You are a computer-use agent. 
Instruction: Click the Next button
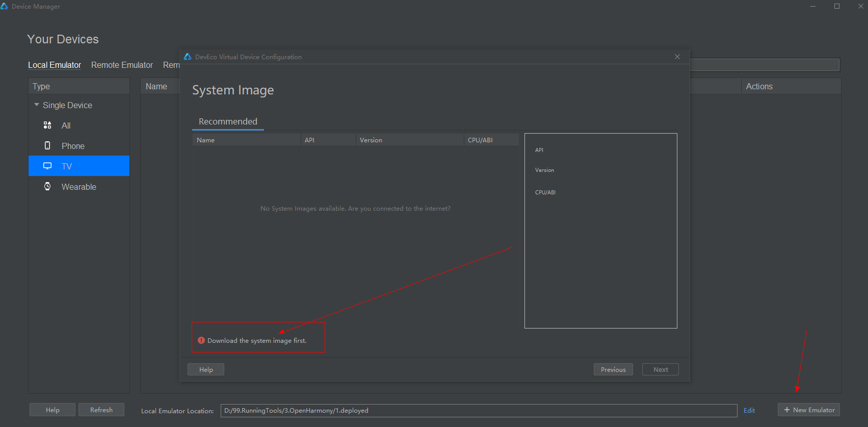(x=661, y=369)
